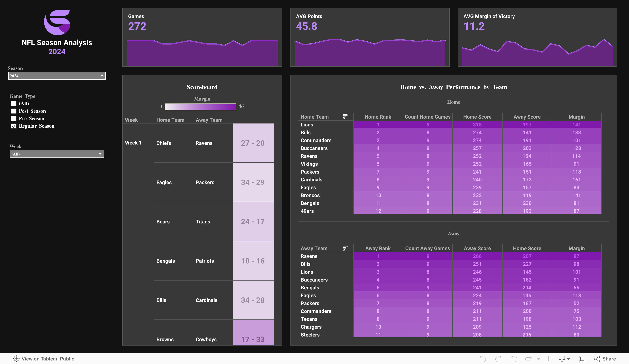629x364 pixels.
Task: Select the Chiefs vs Ravens 27 - 20 score cell
Action: coord(253,143)
